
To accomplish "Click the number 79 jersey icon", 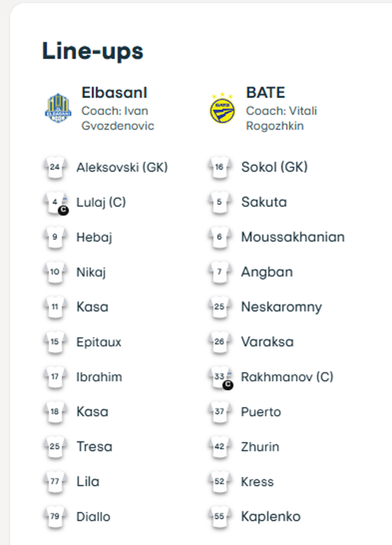I will tap(55, 517).
